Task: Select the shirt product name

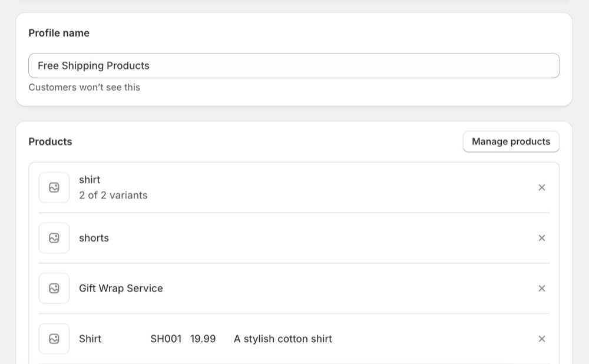Action: click(90, 180)
